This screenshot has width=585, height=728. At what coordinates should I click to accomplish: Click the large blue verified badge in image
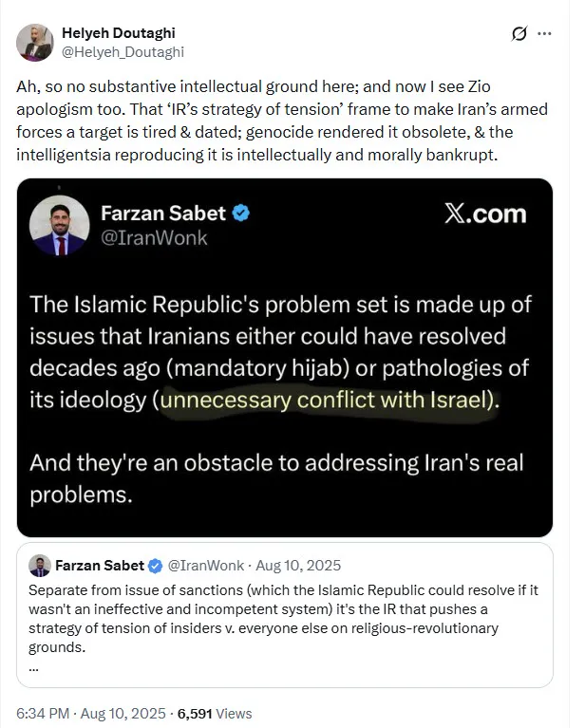(242, 214)
